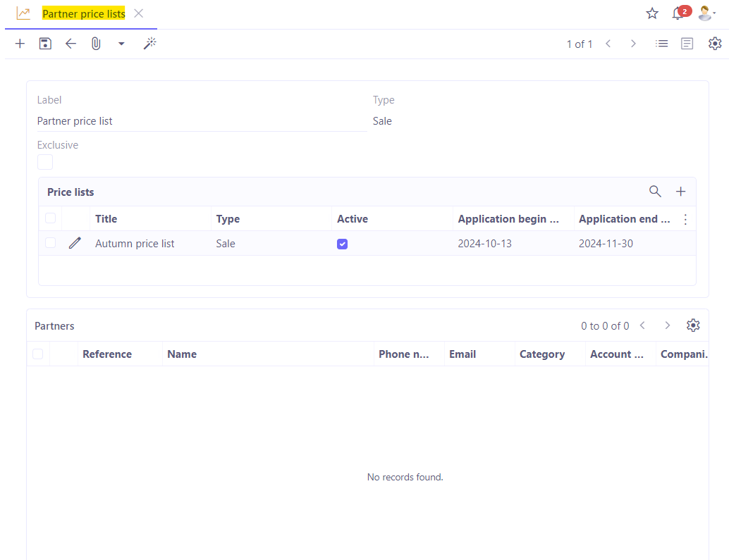Select the Partner price lists tab

pos(84,13)
